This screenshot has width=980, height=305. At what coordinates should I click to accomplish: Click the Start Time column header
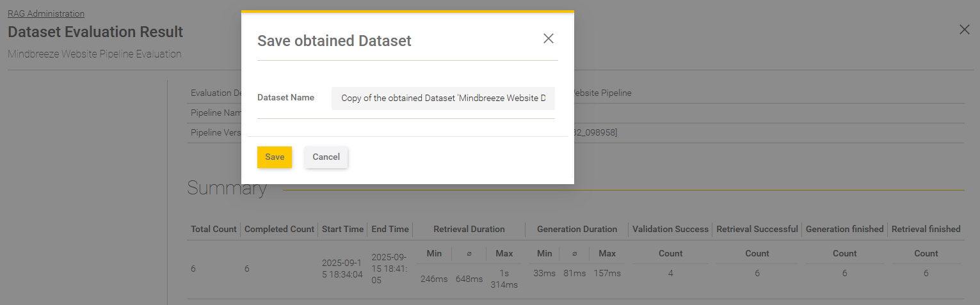point(342,229)
